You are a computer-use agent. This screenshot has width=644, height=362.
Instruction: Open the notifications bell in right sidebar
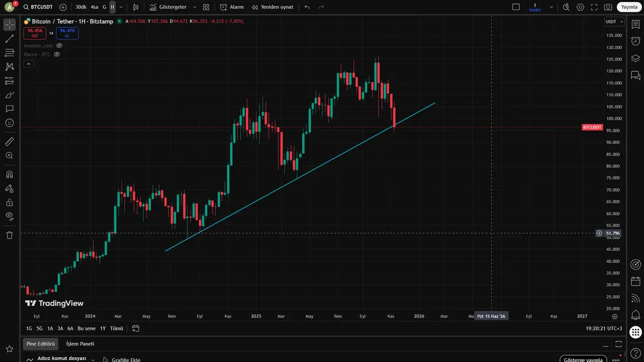tap(635, 314)
